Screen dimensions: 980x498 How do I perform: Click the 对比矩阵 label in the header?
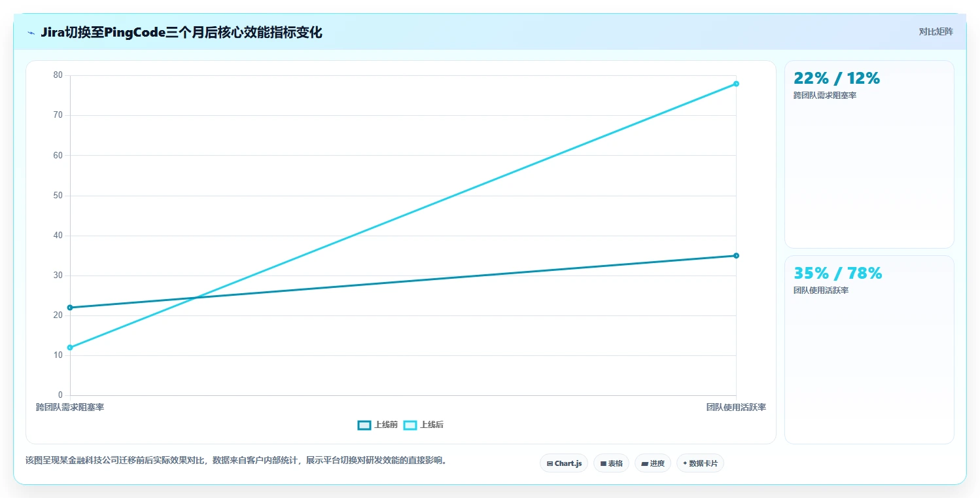[936, 31]
